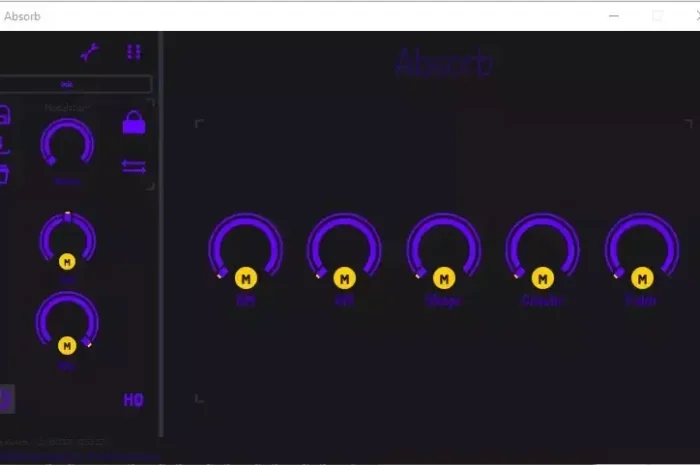
Task: Click the first main purple knob
Action: (245, 245)
